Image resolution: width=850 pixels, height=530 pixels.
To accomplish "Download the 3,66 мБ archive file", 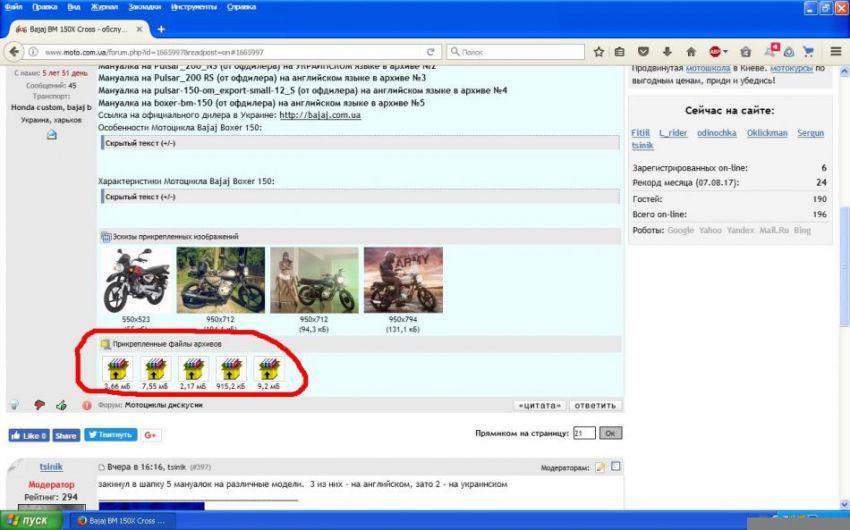I will [117, 370].
